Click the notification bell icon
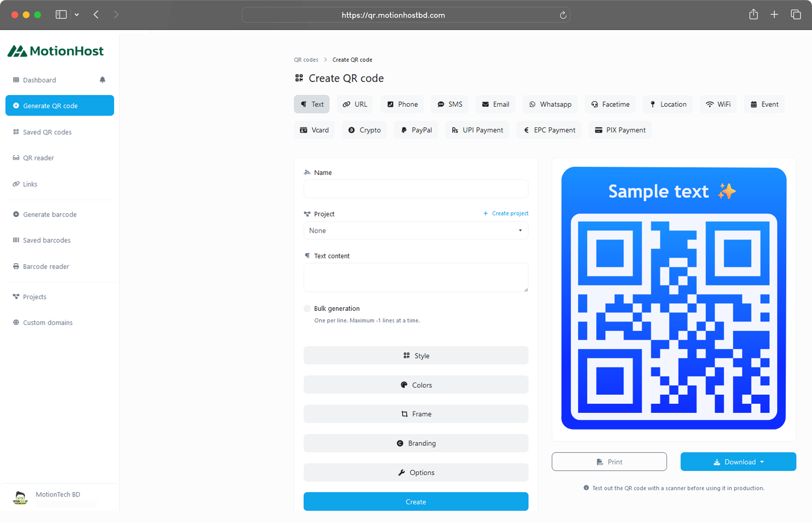The width and height of the screenshot is (812, 523). click(x=102, y=80)
